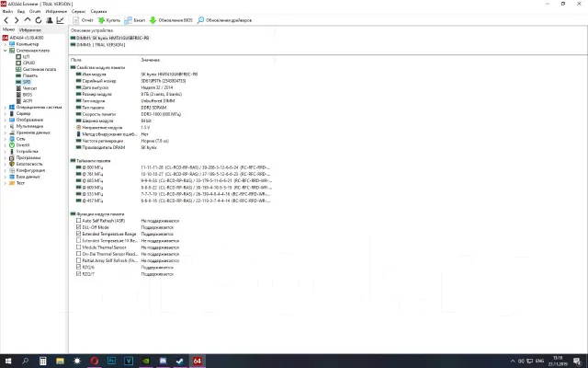This screenshot has height=368, width=588.
Task: Toggle the Auto Self Refresh (ASR) checkbox
Action: pyautogui.click(x=78, y=221)
